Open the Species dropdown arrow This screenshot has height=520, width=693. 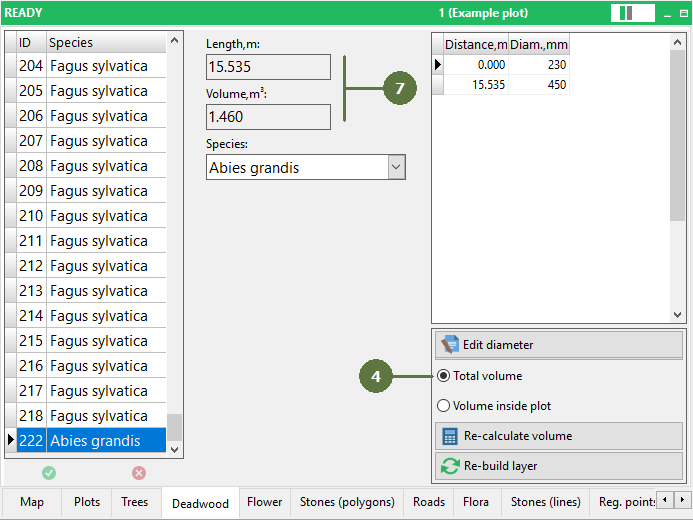(x=396, y=167)
